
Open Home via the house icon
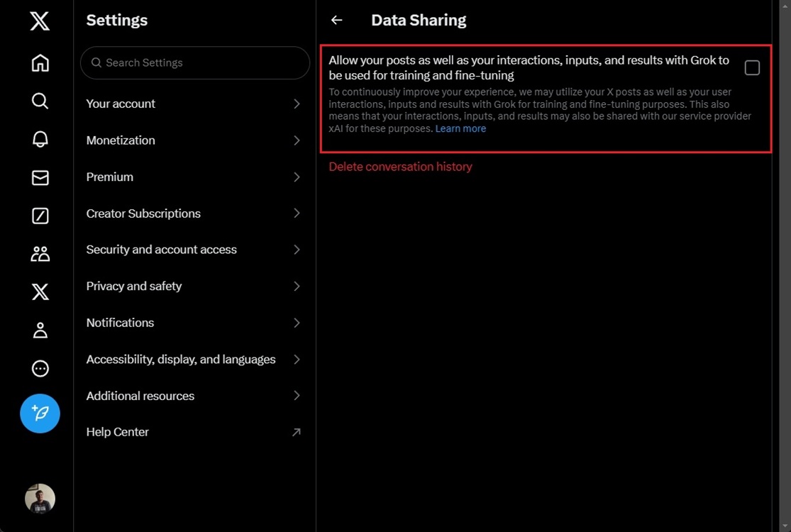(x=40, y=62)
